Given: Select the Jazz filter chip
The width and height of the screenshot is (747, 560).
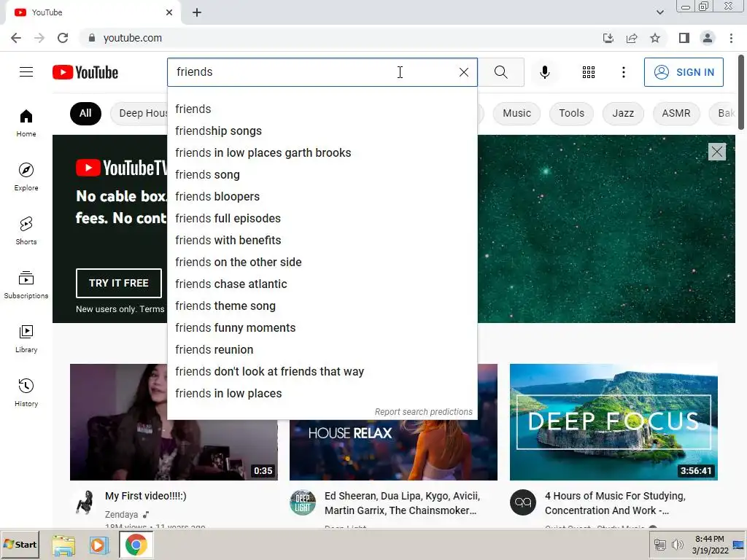Looking at the screenshot, I should tap(623, 113).
